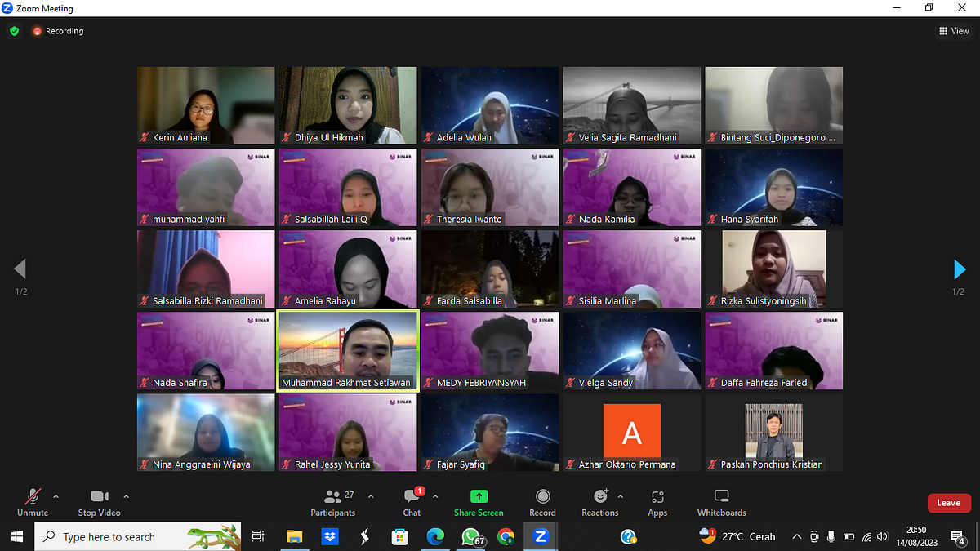The width and height of the screenshot is (980, 551).
Task: Open WhatsApp from the taskbar
Action: point(471,537)
